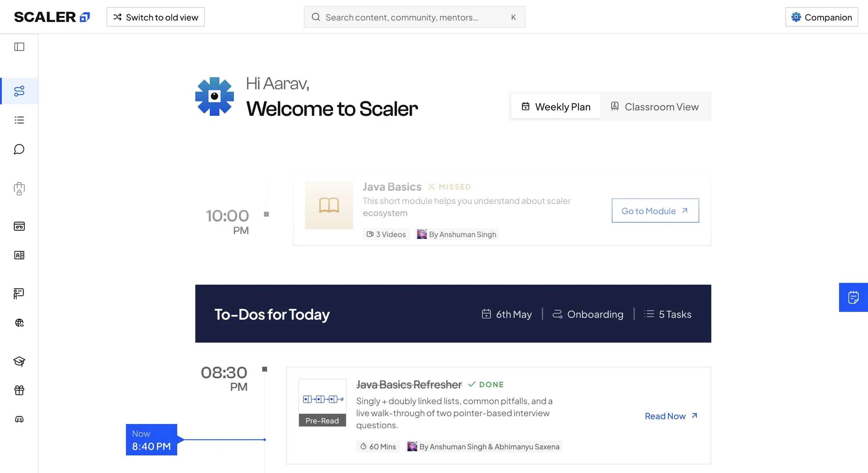This screenshot has width=868, height=473.
Task: Click Go to Module for Java Basics
Action: [x=655, y=211]
